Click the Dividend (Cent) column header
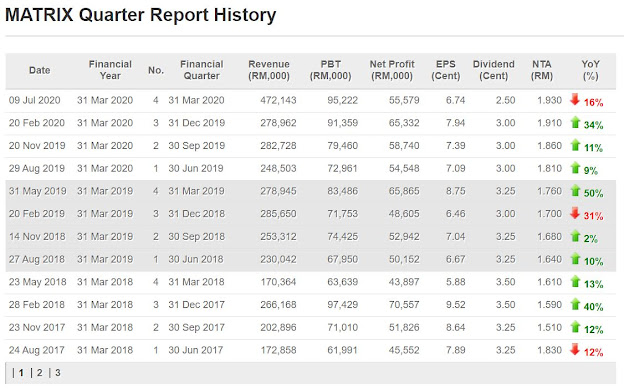 point(493,70)
